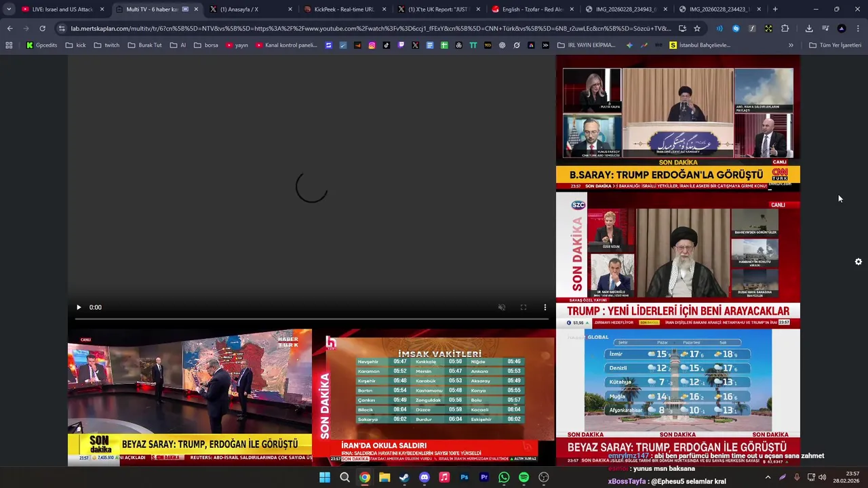
Task: Reload the current page
Action: pyautogui.click(x=42, y=28)
